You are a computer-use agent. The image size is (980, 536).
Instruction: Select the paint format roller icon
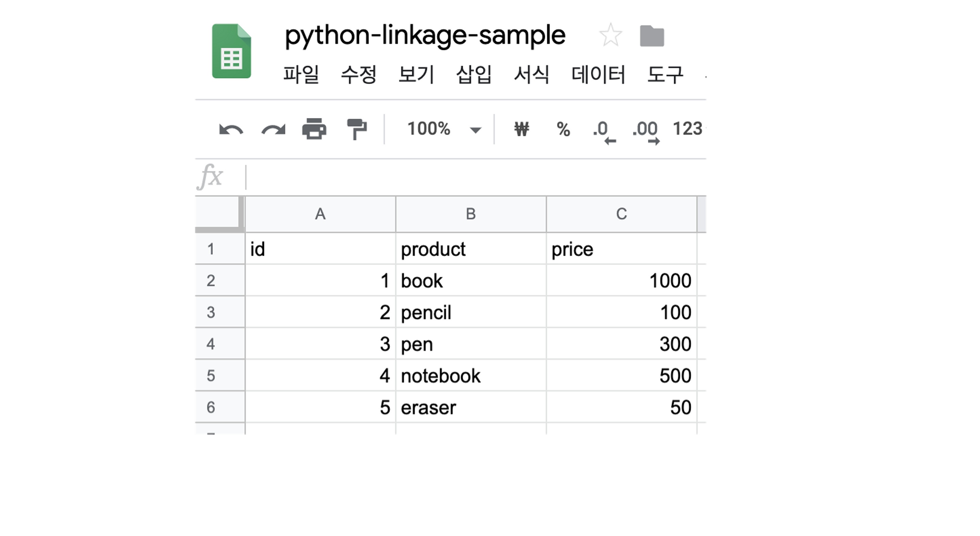point(357,129)
